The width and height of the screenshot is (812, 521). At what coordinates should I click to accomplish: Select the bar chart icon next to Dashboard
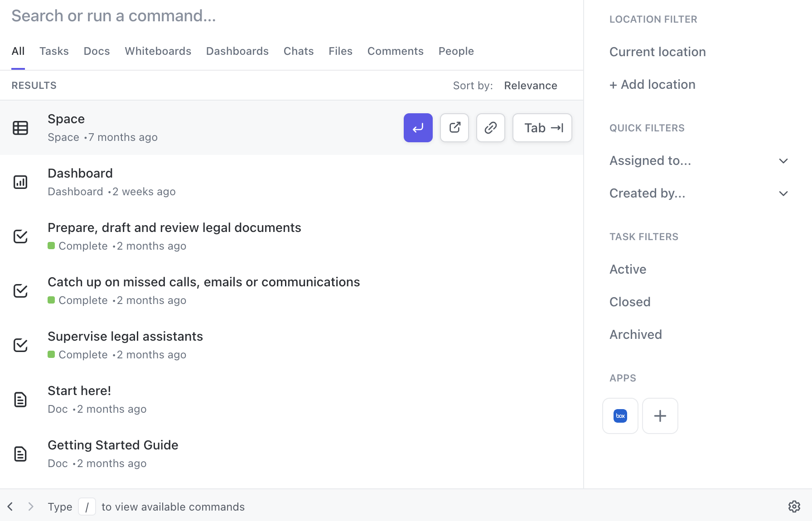(x=20, y=182)
